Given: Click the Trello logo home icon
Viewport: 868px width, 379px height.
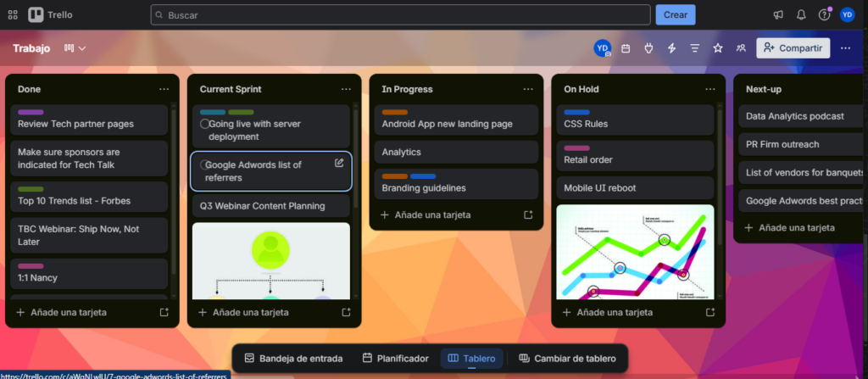Looking at the screenshot, I should pos(50,15).
